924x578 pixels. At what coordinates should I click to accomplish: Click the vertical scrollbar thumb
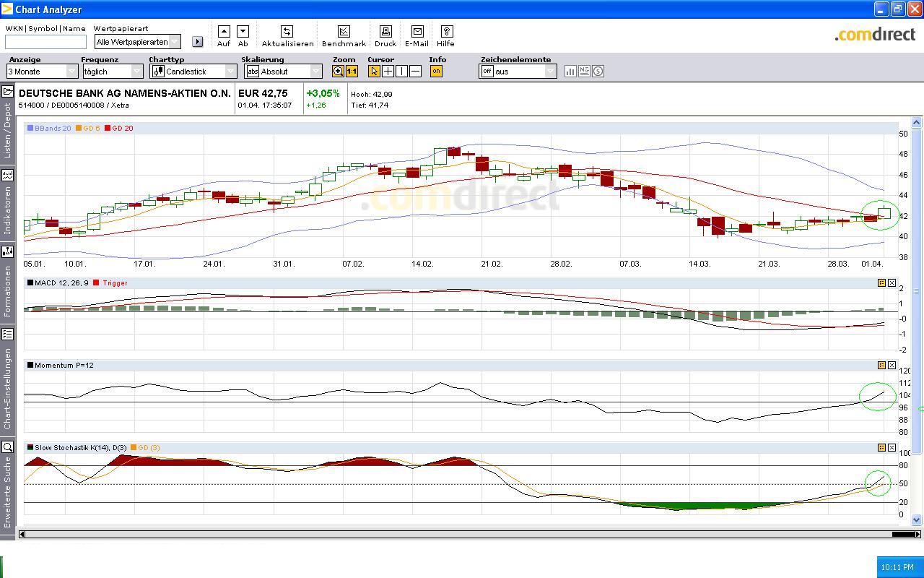coord(918,291)
